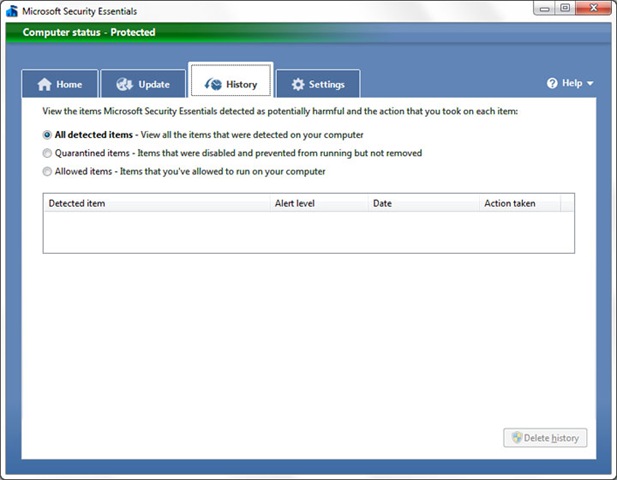Switch to the Home tab

pyautogui.click(x=60, y=83)
